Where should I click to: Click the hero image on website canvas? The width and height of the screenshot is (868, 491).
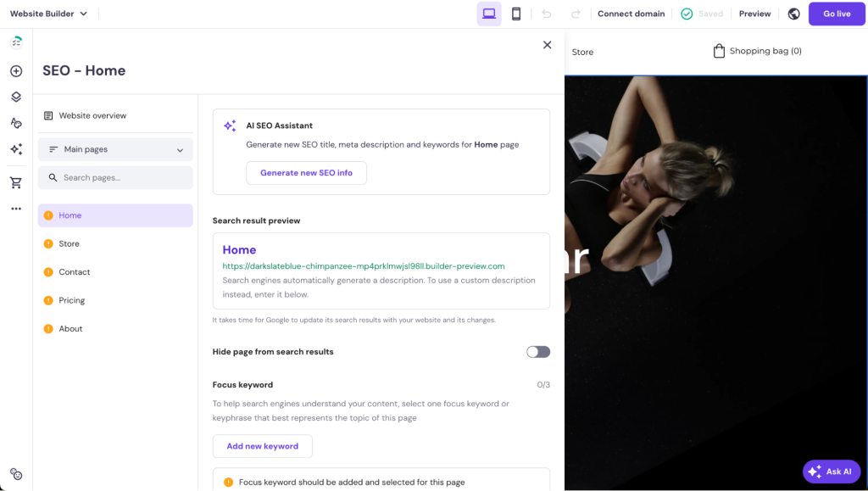(x=715, y=282)
